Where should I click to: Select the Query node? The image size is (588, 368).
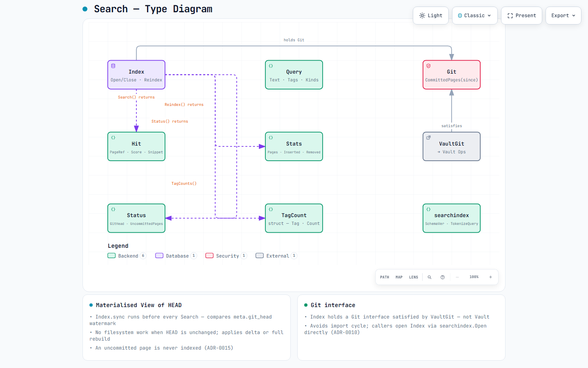[x=294, y=75]
